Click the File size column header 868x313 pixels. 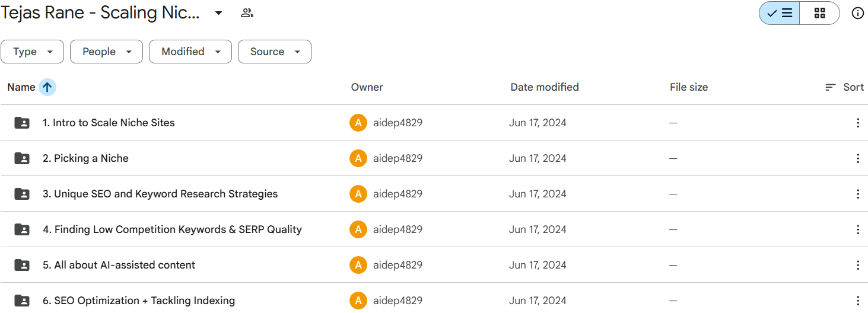point(688,87)
